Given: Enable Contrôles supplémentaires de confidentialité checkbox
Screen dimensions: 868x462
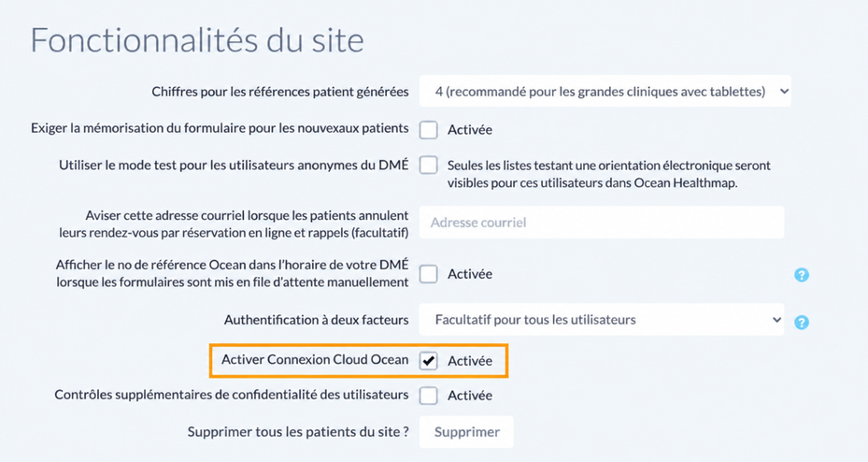Looking at the screenshot, I should point(429,396).
